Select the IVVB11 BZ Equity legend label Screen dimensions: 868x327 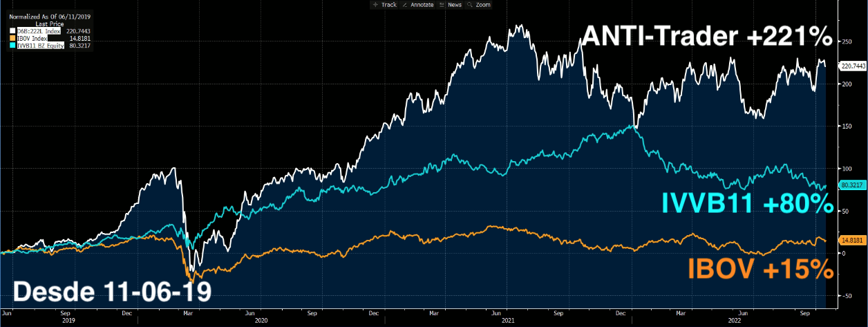coord(42,46)
